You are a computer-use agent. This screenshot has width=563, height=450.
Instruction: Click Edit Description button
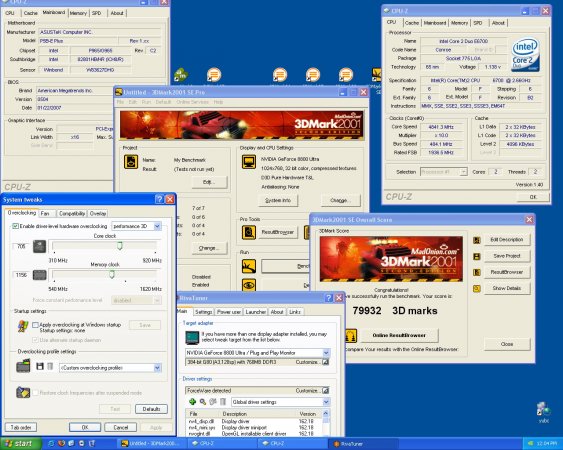point(507,240)
